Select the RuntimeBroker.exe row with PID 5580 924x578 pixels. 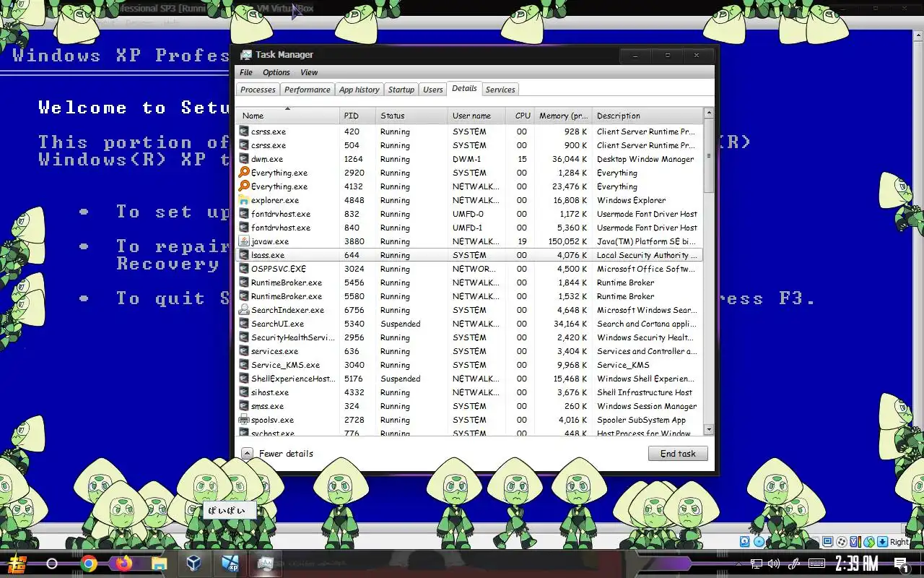coord(469,296)
